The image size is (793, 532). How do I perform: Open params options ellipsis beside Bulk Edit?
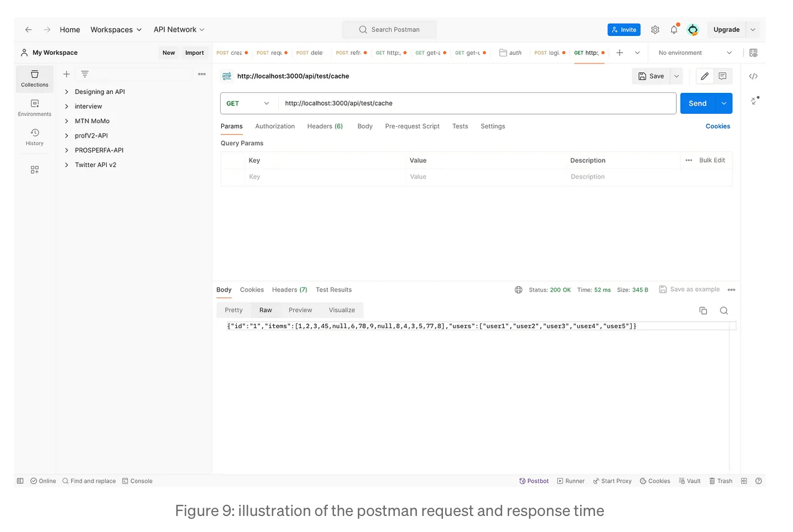pos(689,160)
